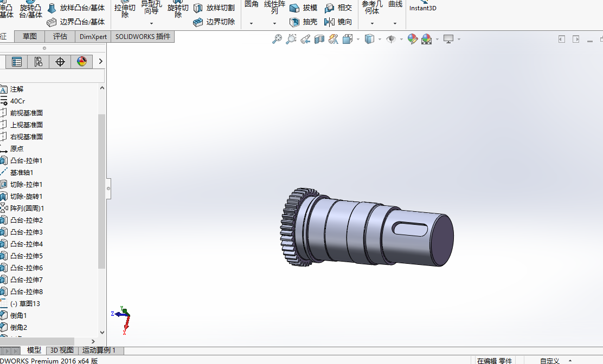This screenshot has width=603, height=364.
Task: Switch to SOLIDWORKS 插件 tab
Action: coord(143,36)
